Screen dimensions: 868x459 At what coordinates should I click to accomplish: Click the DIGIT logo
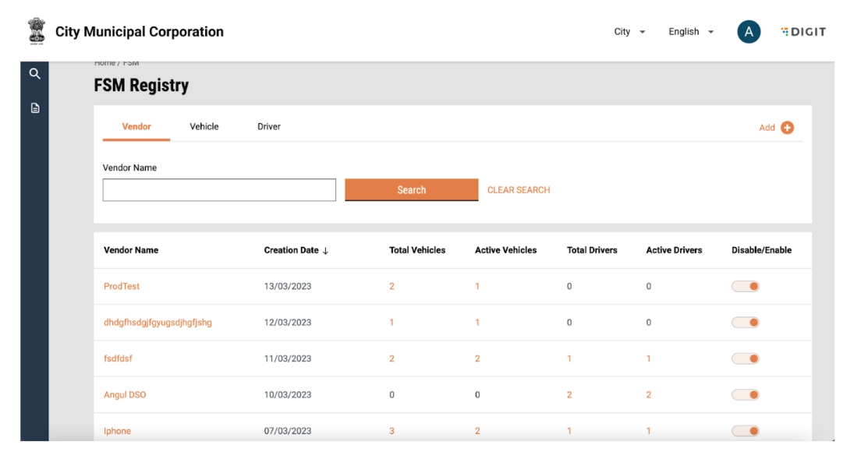803,32
